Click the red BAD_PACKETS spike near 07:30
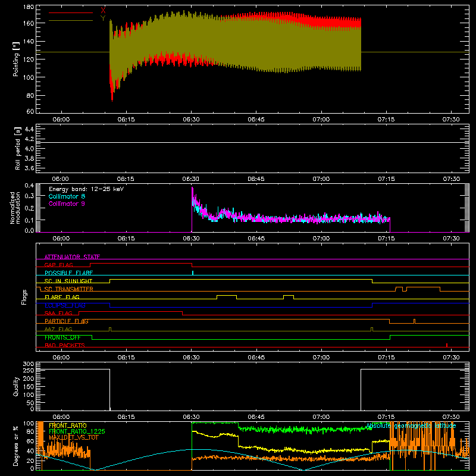 tap(447, 345)
